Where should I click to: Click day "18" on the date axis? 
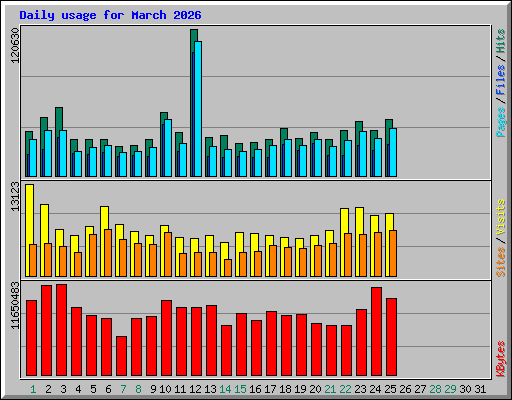click(285, 389)
